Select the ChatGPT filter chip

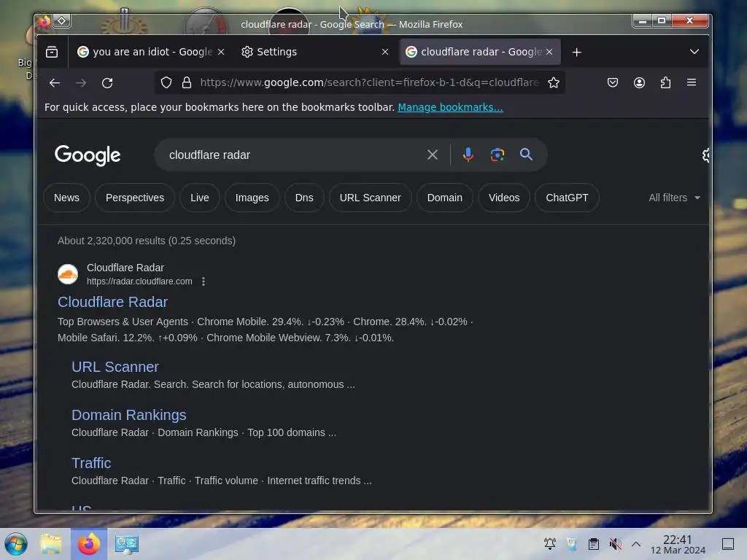click(567, 198)
